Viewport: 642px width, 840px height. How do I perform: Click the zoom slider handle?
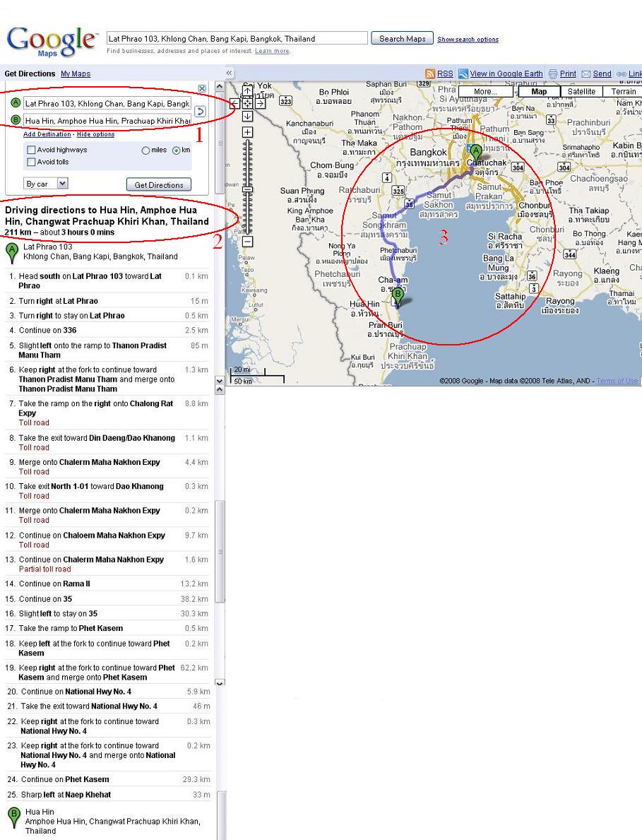pyautogui.click(x=247, y=189)
